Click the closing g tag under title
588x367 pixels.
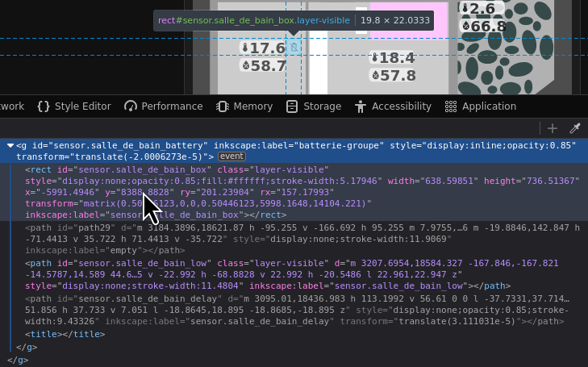[27, 347]
